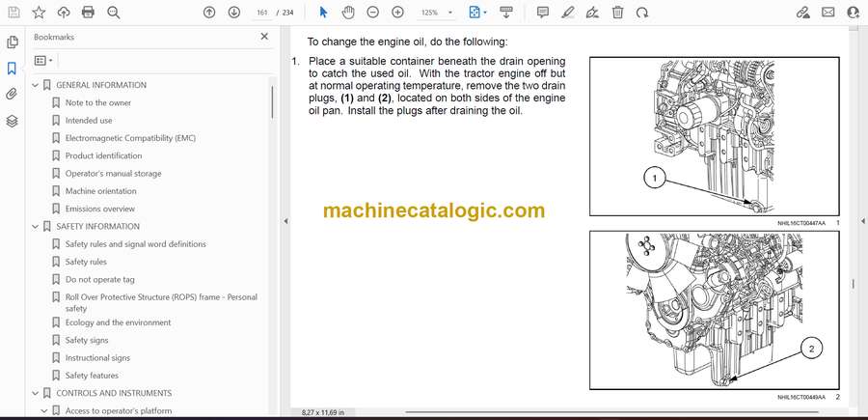Jump to Note to the owner
The height and width of the screenshot is (420, 868).
click(x=98, y=103)
